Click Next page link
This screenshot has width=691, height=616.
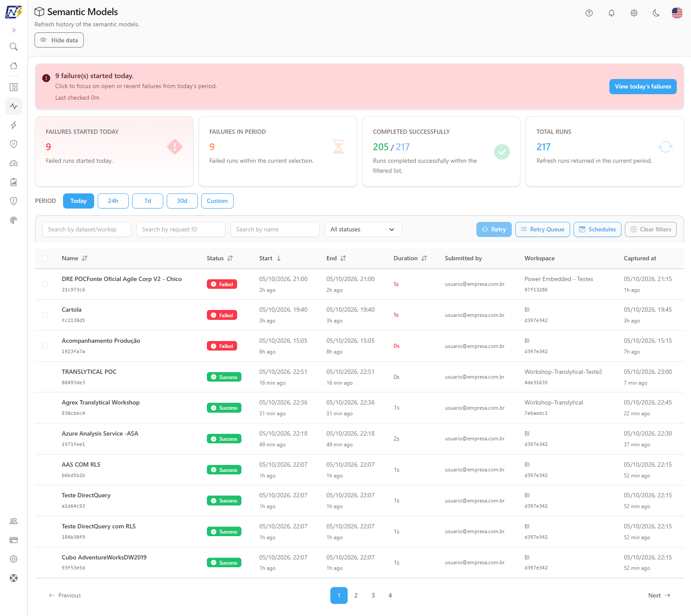click(659, 595)
